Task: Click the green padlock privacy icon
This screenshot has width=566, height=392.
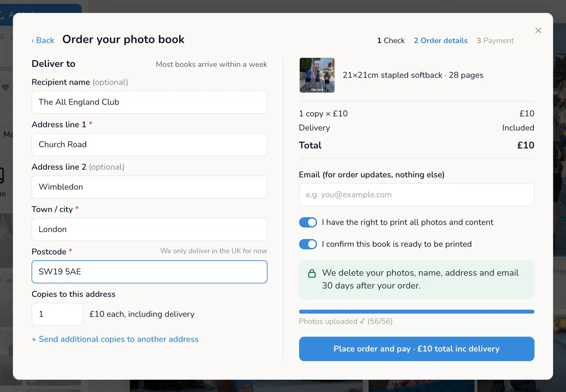Action: pyautogui.click(x=312, y=273)
